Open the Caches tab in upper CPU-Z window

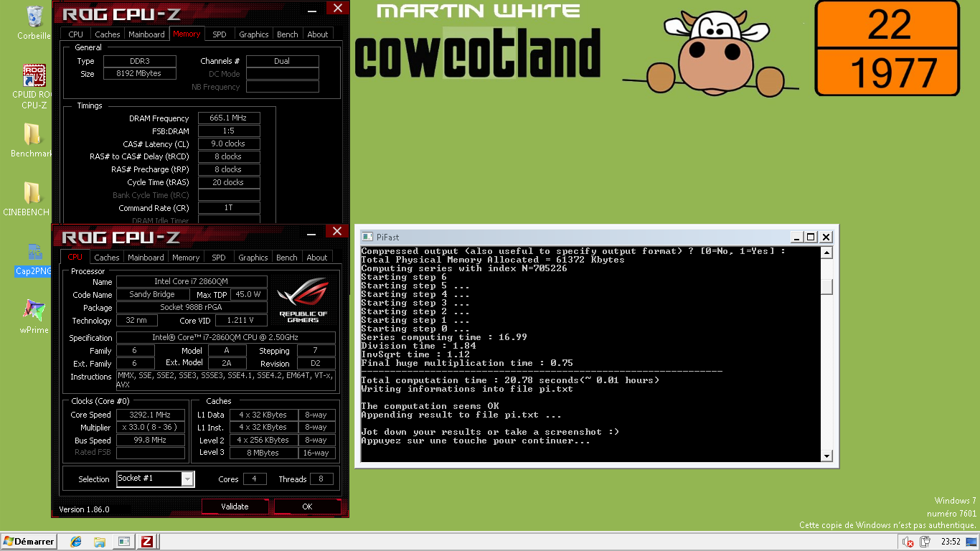(x=108, y=34)
